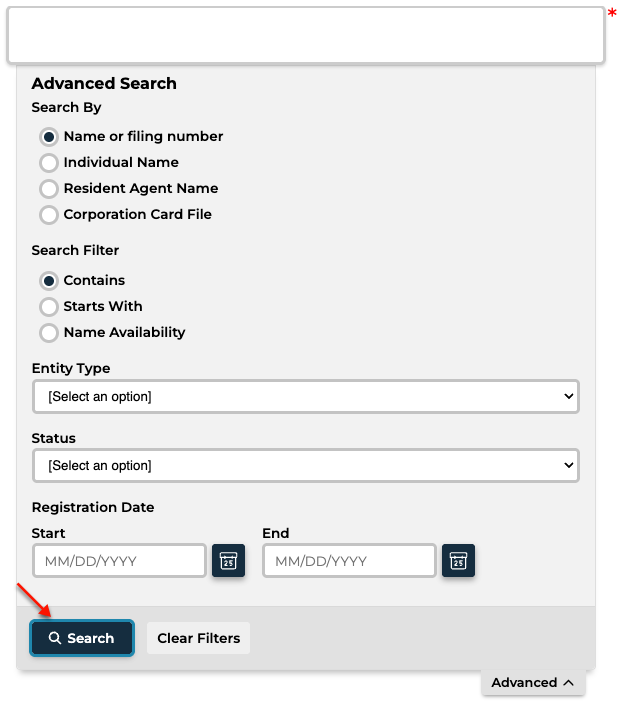The height and width of the screenshot is (702, 622).
Task: Choose Resident Agent Name search option
Action: coord(49,188)
